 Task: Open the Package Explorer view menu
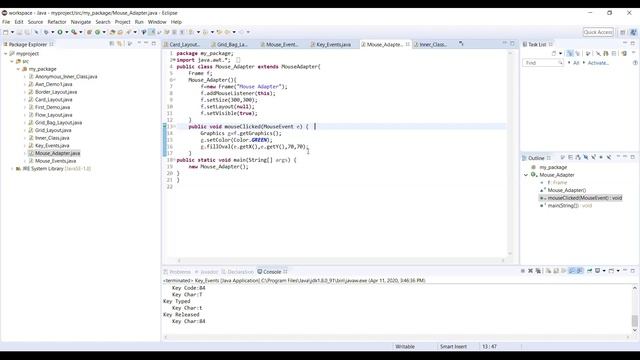point(139,43)
